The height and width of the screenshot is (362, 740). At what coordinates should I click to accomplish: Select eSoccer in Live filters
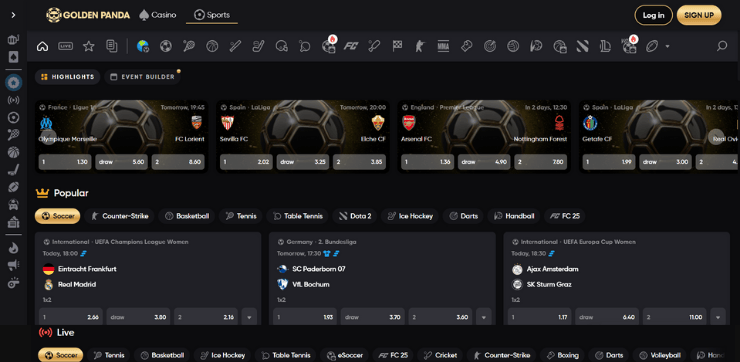click(344, 355)
